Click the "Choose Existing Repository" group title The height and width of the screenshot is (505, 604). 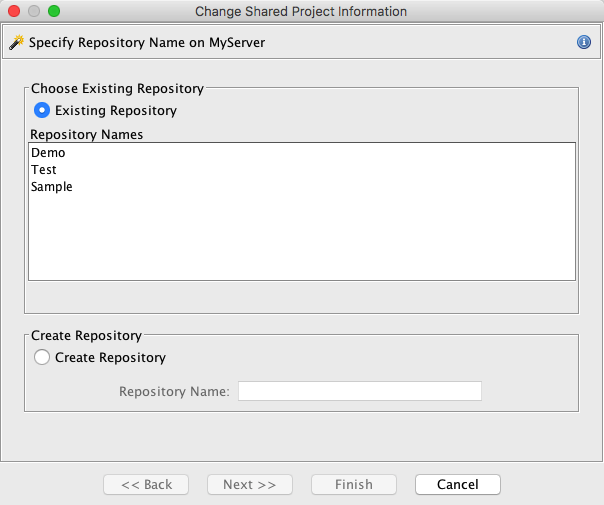pyautogui.click(x=117, y=88)
